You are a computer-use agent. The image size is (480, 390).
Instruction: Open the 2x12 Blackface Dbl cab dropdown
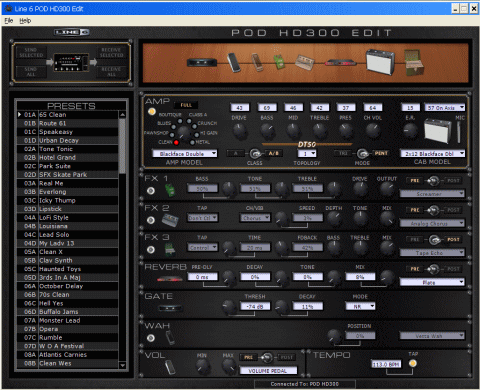[432, 153]
